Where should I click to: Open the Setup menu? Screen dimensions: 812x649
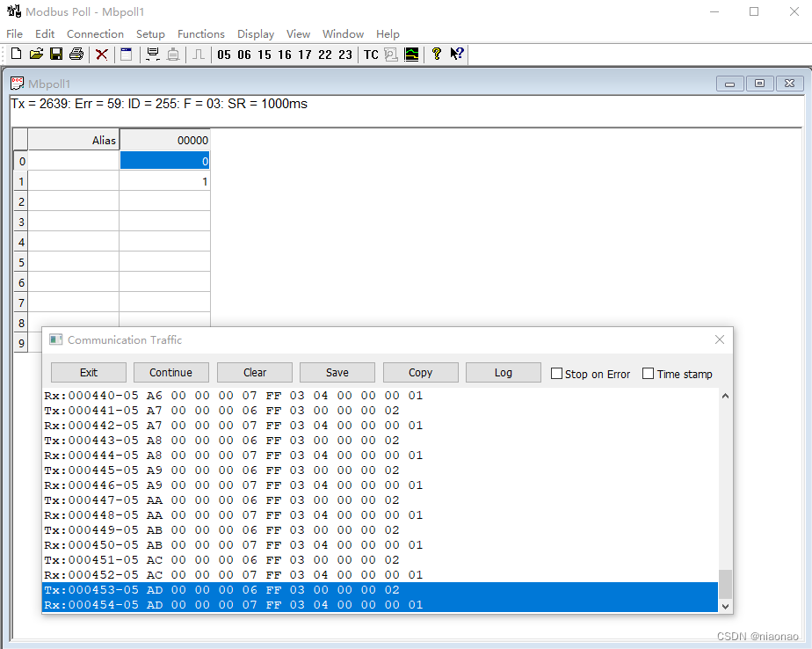(150, 34)
